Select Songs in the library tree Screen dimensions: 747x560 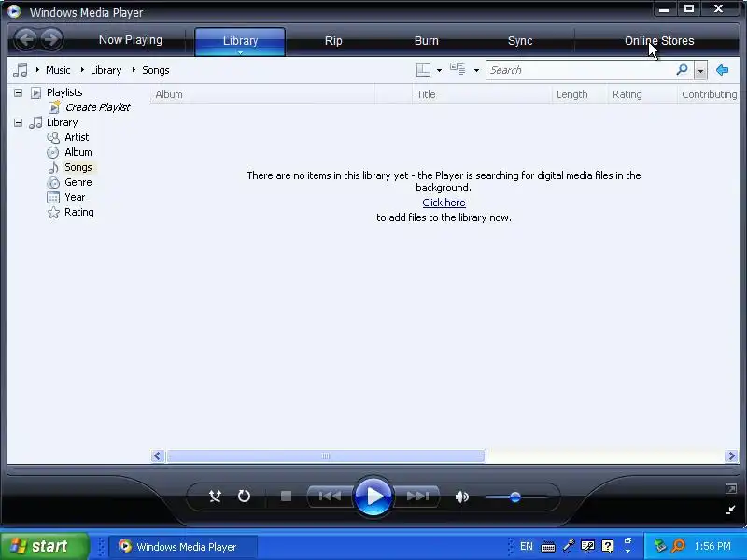(x=78, y=167)
